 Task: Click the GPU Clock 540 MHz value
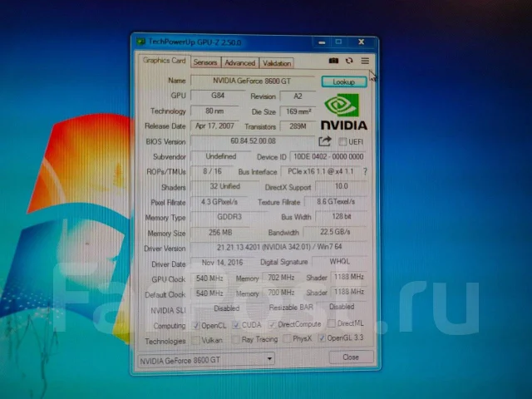(x=209, y=278)
